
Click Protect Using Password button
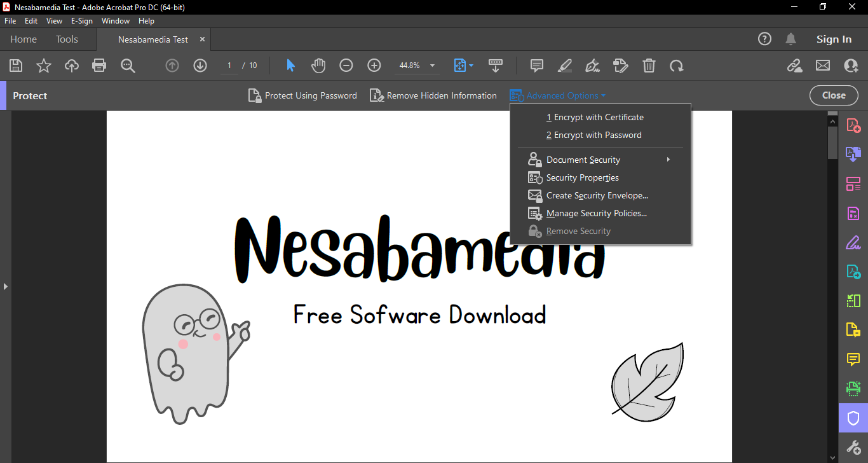point(302,95)
